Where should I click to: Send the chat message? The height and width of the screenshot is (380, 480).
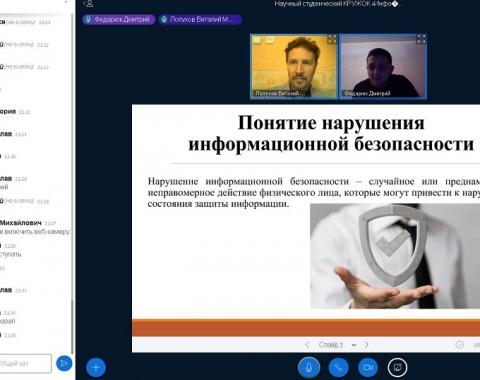click(x=64, y=363)
